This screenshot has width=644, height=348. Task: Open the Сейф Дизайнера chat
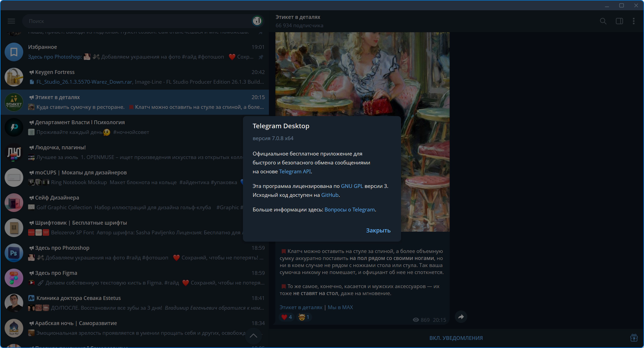click(135, 202)
